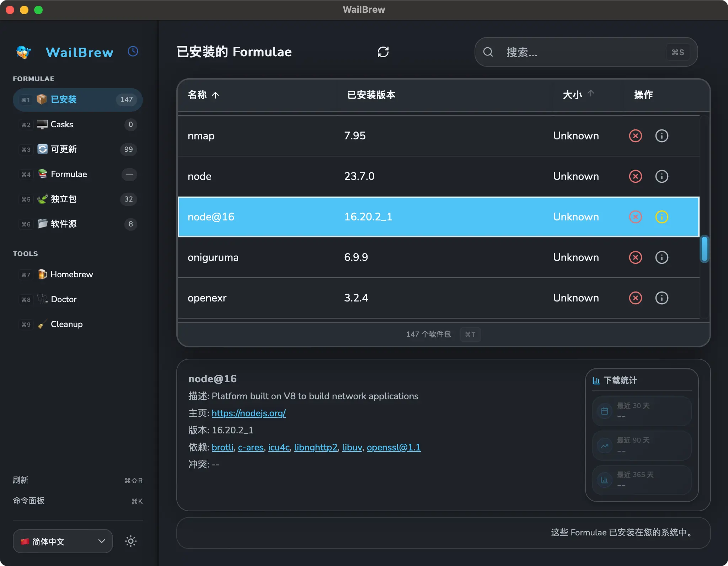Open info for node 23.7.0

click(662, 176)
